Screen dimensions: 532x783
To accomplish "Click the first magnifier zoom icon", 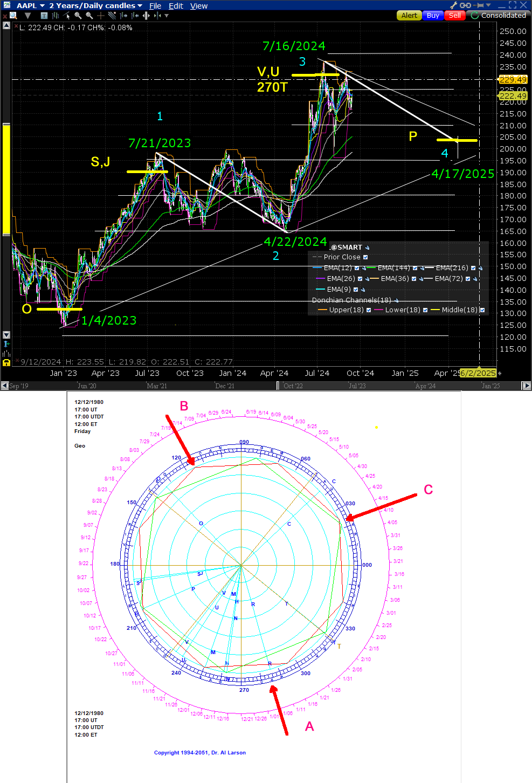I will [x=78, y=16].
